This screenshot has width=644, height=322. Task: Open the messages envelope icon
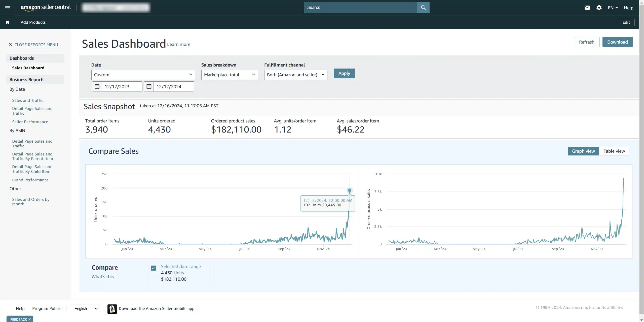pyautogui.click(x=587, y=8)
